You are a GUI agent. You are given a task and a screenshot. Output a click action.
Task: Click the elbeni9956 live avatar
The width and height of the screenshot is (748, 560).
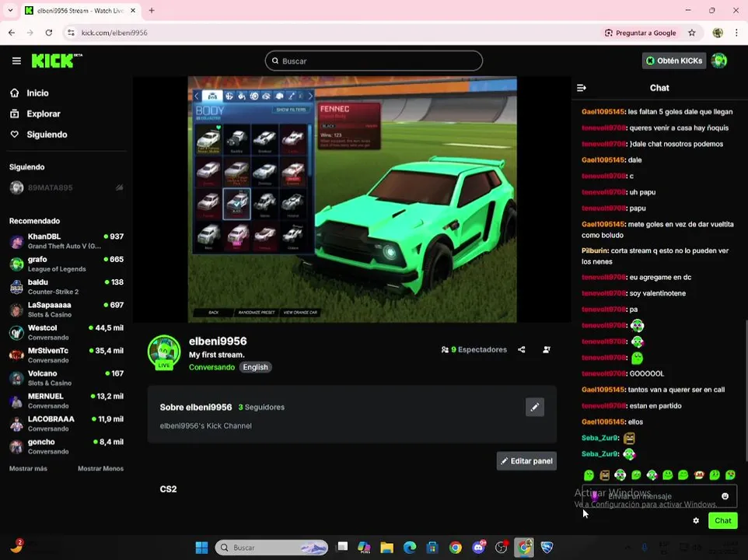pyautogui.click(x=164, y=352)
